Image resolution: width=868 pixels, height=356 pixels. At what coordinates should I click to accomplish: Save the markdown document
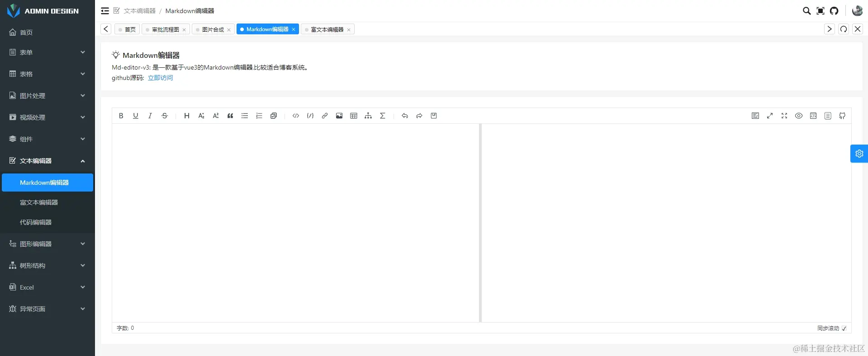coord(434,116)
